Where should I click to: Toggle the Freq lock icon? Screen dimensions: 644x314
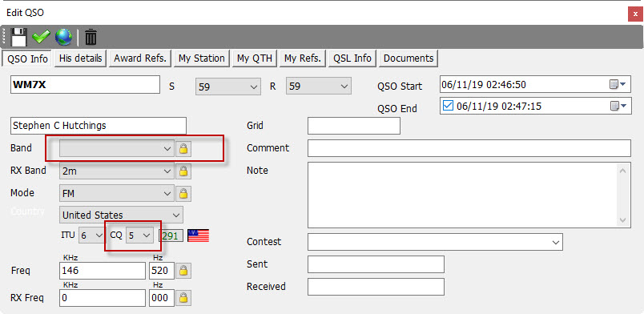tap(183, 271)
